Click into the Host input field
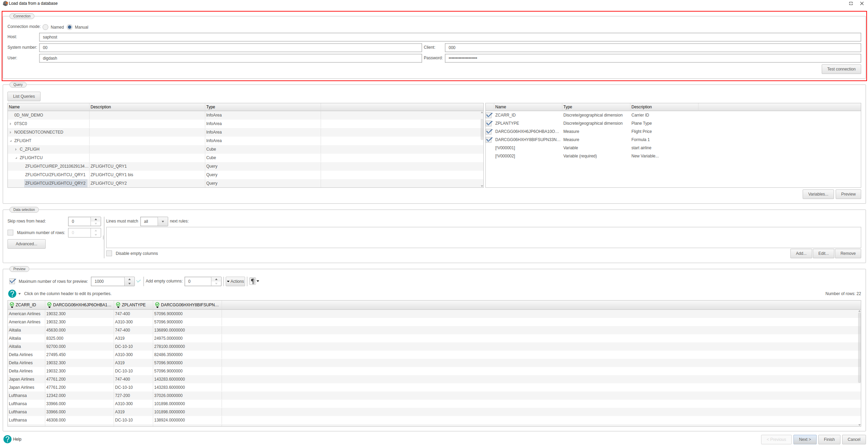Screen dimensions: 868x445 pos(449,37)
